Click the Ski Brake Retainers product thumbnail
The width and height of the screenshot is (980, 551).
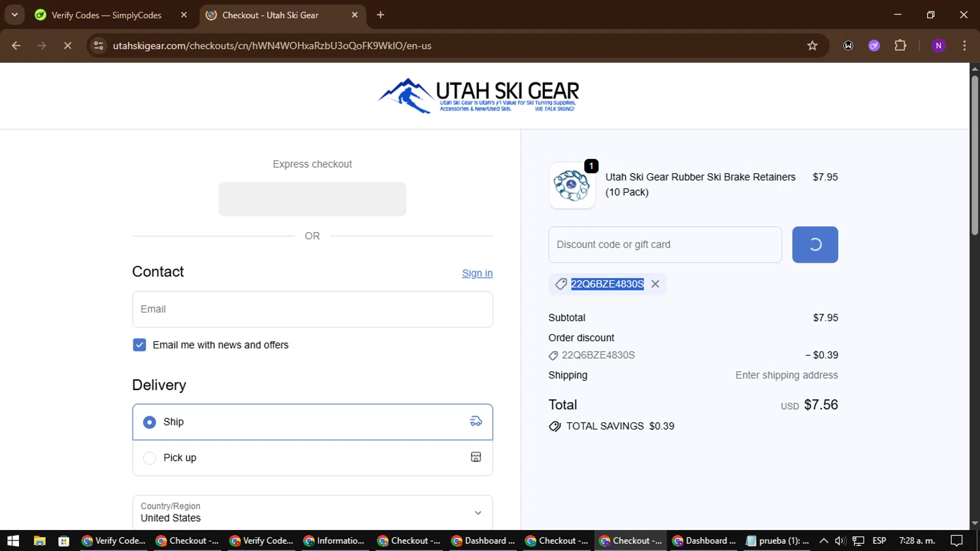coord(572,186)
